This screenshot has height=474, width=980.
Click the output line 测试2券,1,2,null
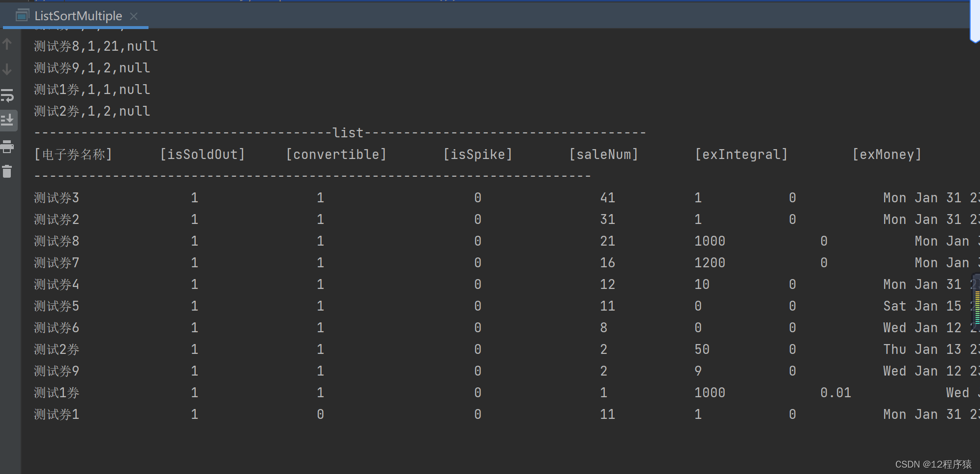click(92, 111)
